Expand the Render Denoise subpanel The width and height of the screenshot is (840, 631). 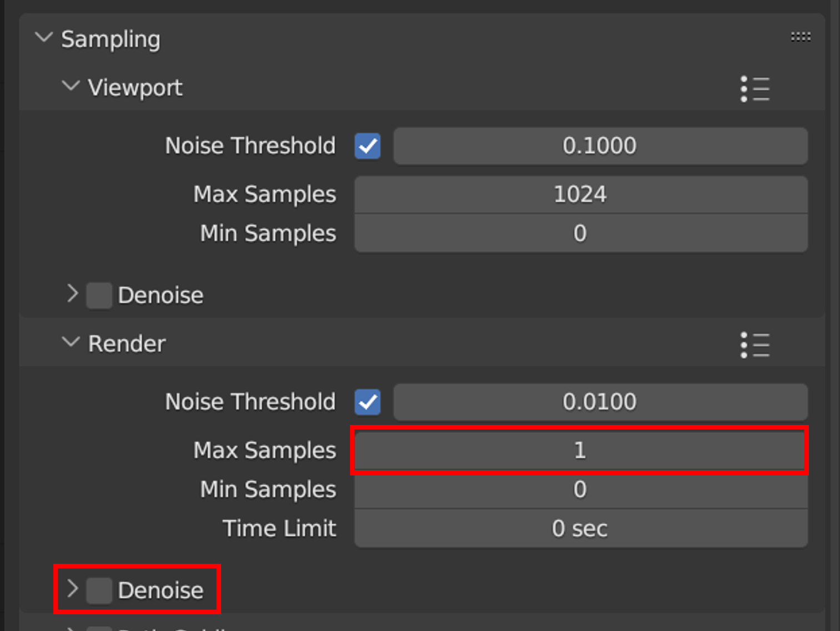point(72,589)
